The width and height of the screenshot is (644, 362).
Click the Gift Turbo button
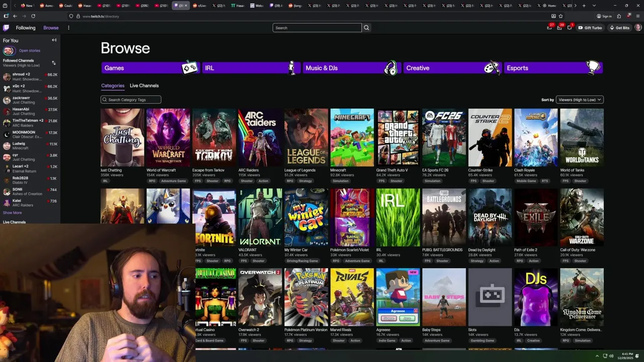point(590,28)
